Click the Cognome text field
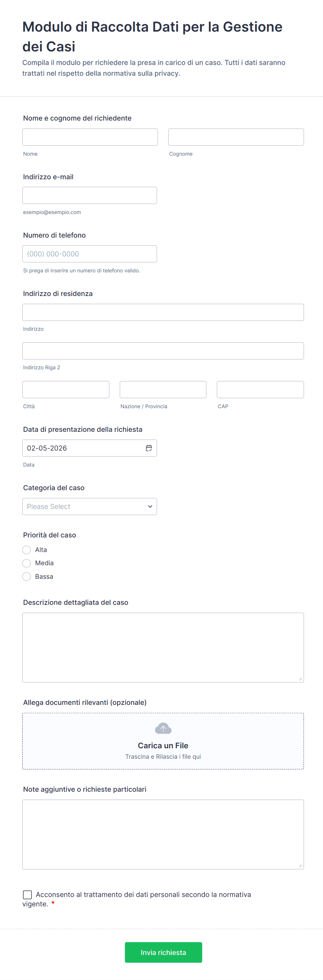323x980 pixels. click(x=236, y=137)
